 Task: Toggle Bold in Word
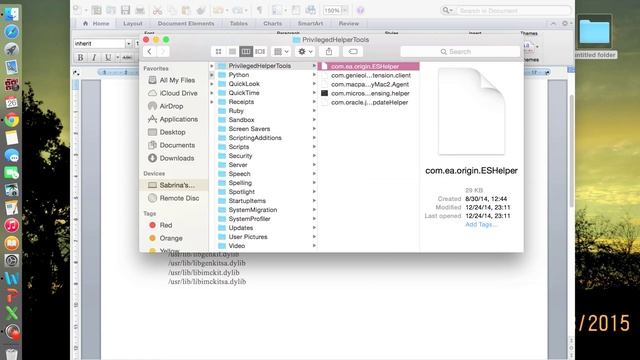pos(80,57)
